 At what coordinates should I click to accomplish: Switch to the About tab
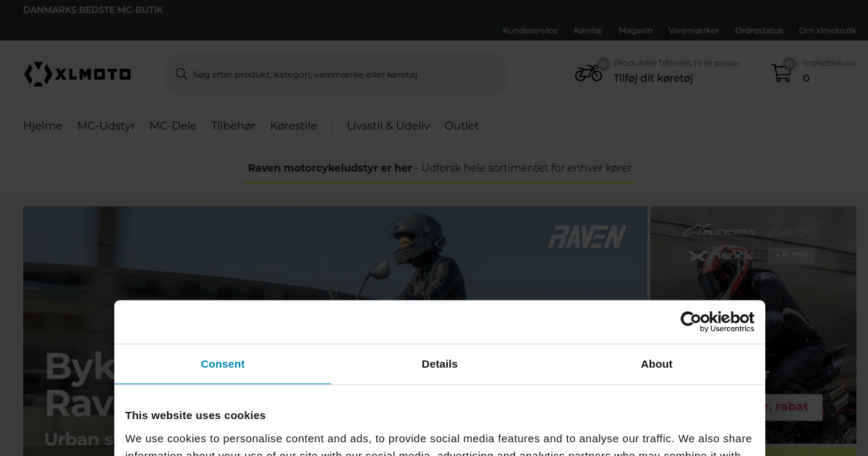[657, 364]
